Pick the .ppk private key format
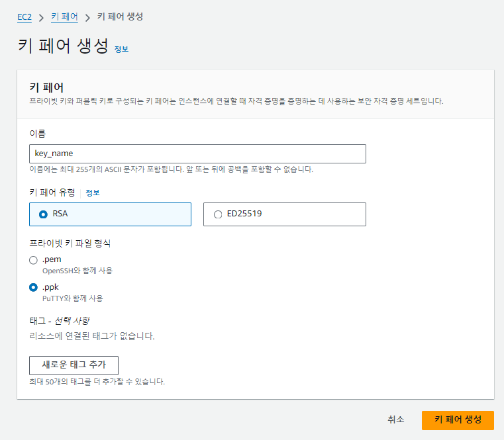Viewport: 504px width, 440px height. pos(34,288)
